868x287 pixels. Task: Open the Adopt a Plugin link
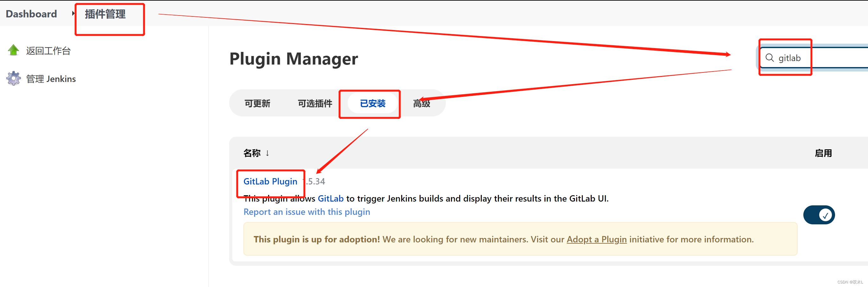[x=596, y=239]
